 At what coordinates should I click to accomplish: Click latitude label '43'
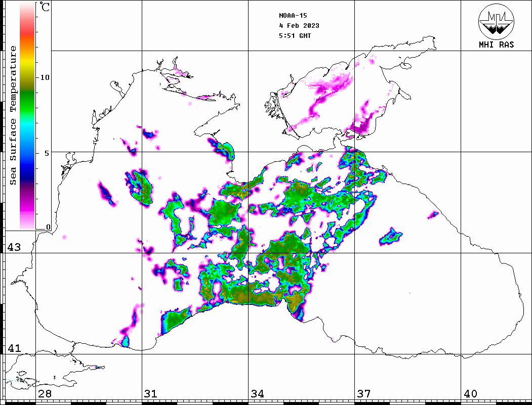coord(14,247)
